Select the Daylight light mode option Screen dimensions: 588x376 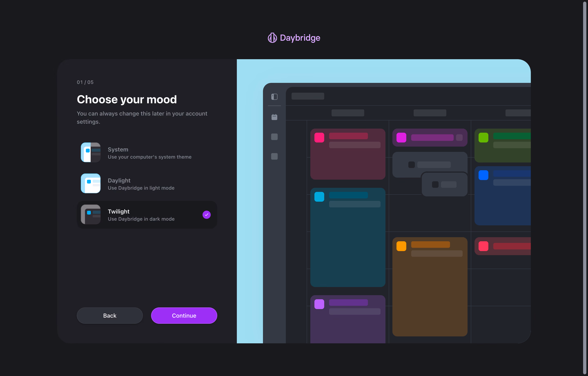pos(147,184)
